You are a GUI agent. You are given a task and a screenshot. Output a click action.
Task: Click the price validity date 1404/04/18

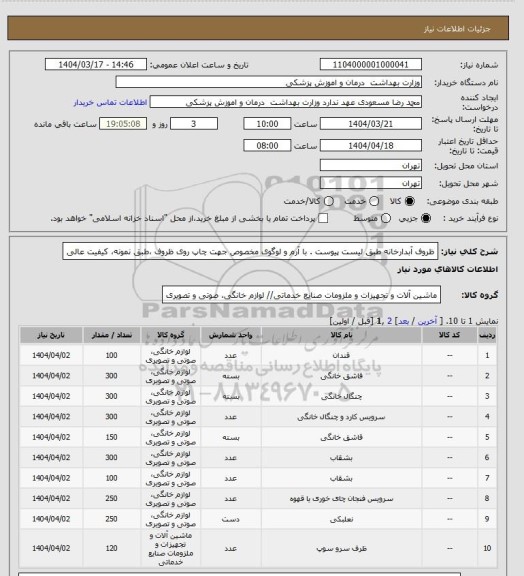tap(370, 145)
